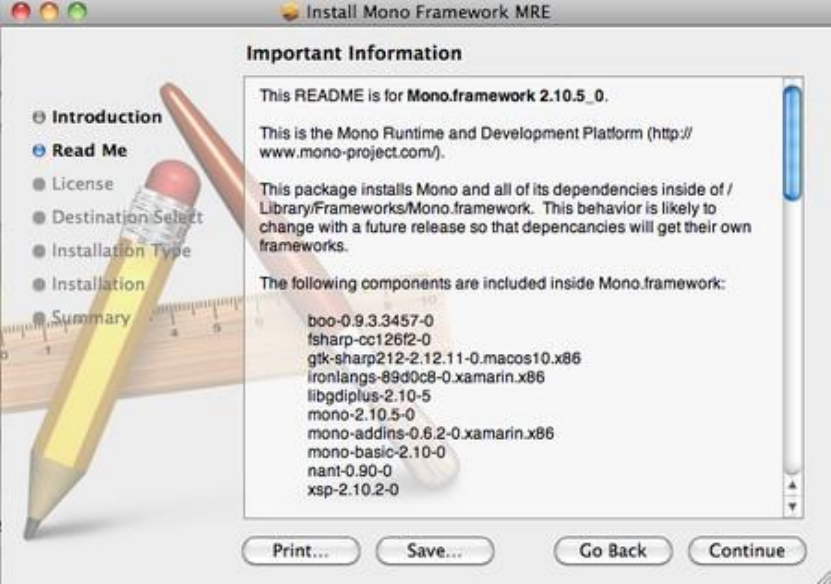Click 'The following components are included' sentence
Image resolution: width=831 pixels, height=584 pixels.
pos(492,284)
